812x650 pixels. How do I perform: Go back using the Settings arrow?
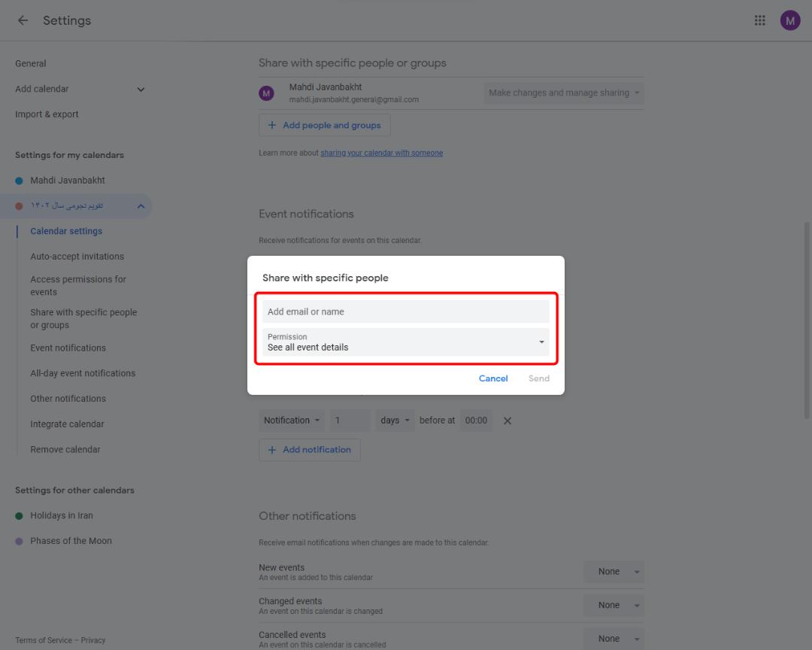click(23, 20)
